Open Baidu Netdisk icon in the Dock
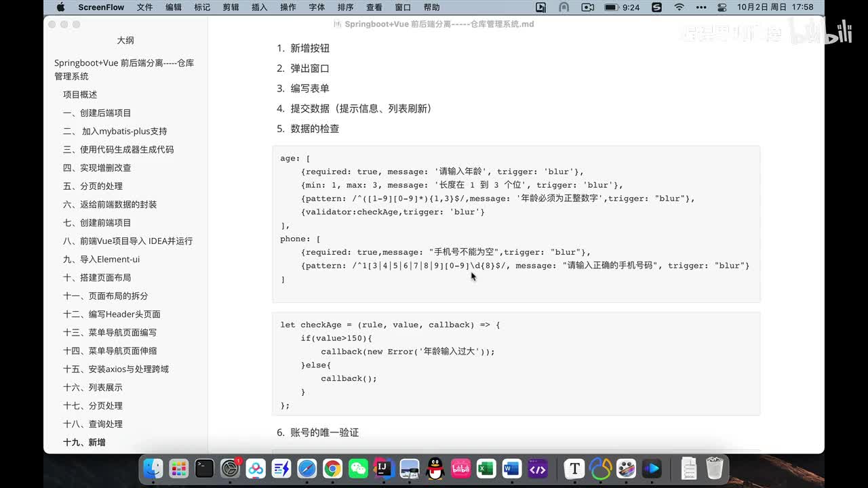Viewport: 868px width, 488px height. click(x=256, y=468)
